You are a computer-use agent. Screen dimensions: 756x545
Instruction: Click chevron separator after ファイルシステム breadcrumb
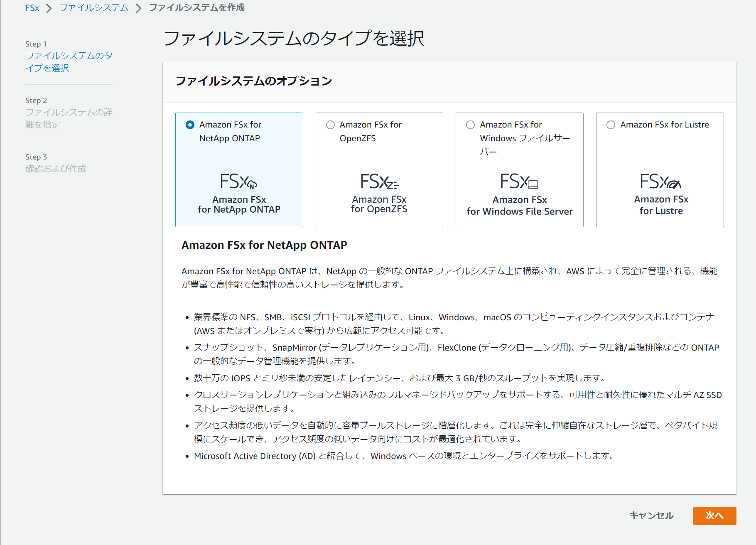139,8
